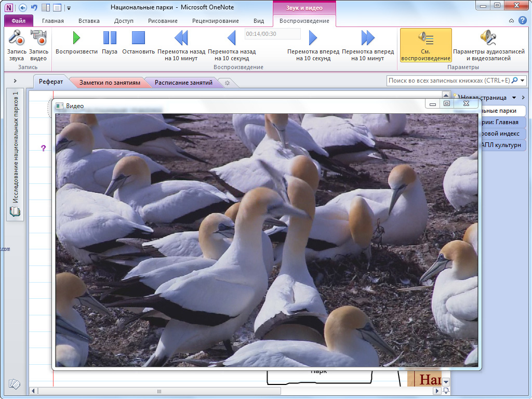Select the Заметки по занятиям section tab

(110, 83)
